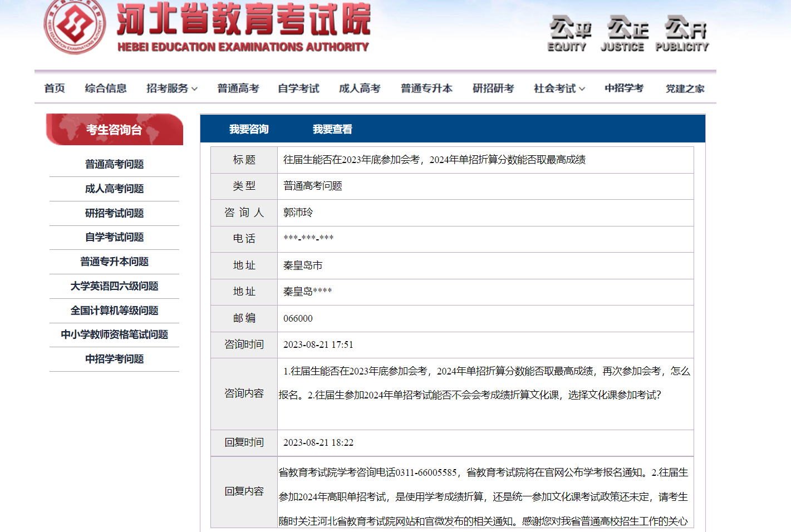Click the 公正 JUSTICE slogan graphic
The image size is (791, 532).
625,33
